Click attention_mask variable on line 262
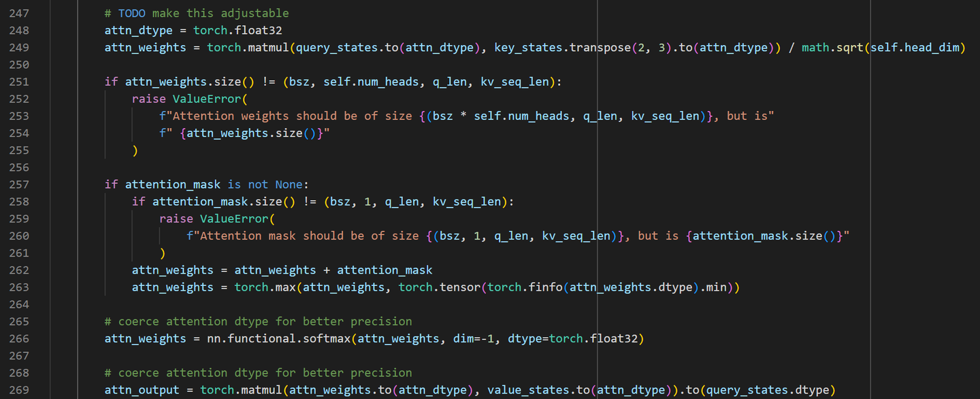The height and width of the screenshot is (399, 980). click(385, 270)
